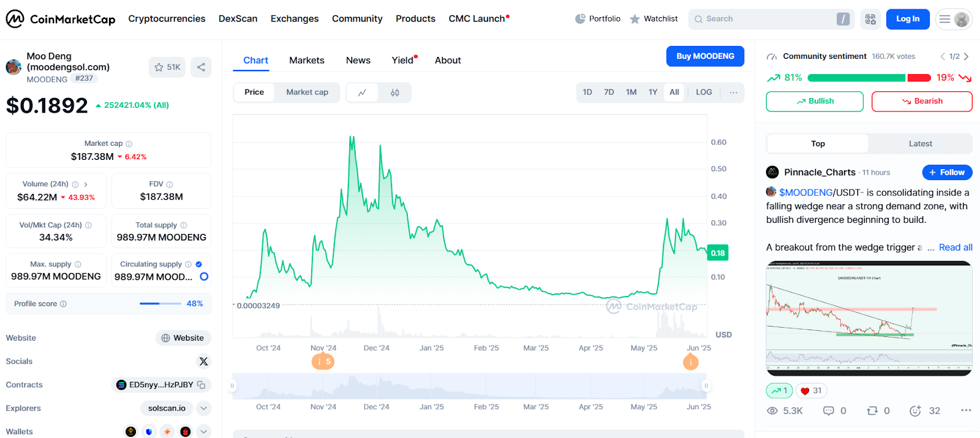This screenshot has width=980, height=438.
Task: Switch to the News tab
Action: pos(358,61)
